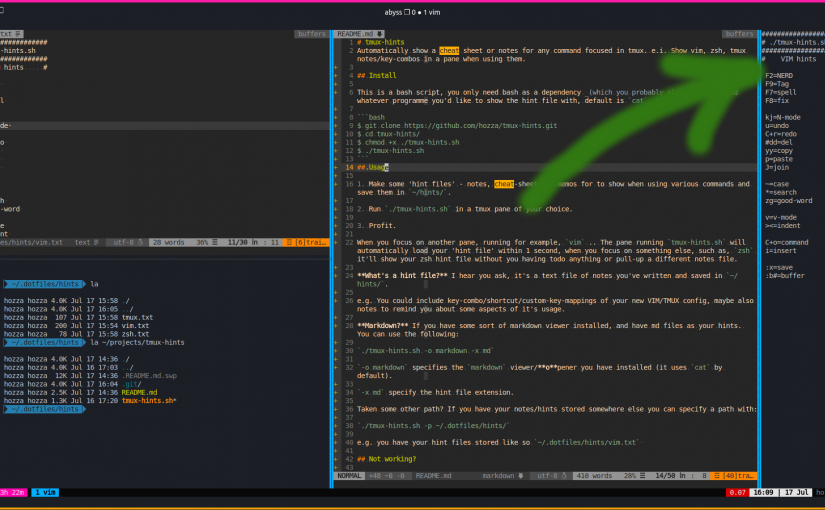Click yellow 'README.md' in the terminal listing
Viewport: 825px width, 510px height.
(x=139, y=393)
